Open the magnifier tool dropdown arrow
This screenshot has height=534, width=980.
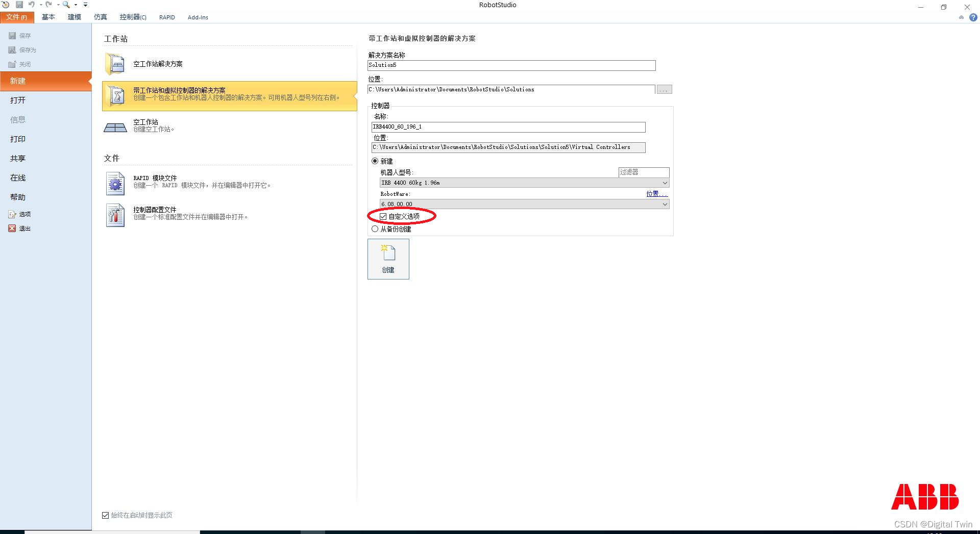76,5
